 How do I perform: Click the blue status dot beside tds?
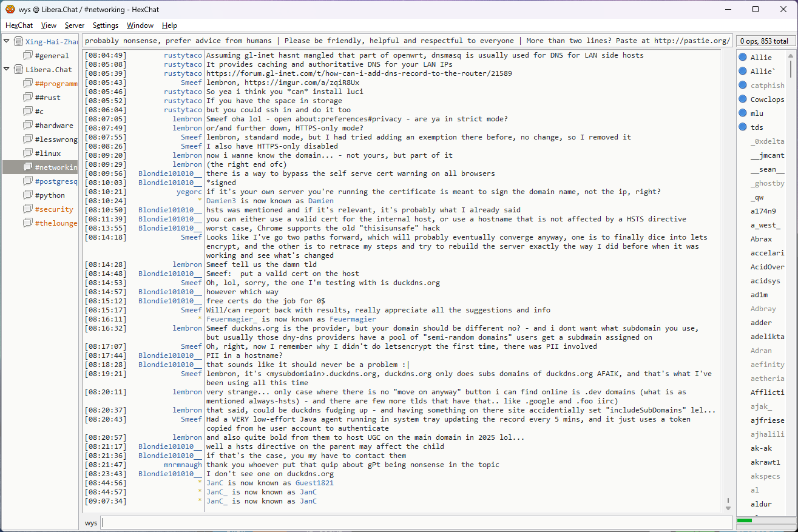click(x=742, y=127)
